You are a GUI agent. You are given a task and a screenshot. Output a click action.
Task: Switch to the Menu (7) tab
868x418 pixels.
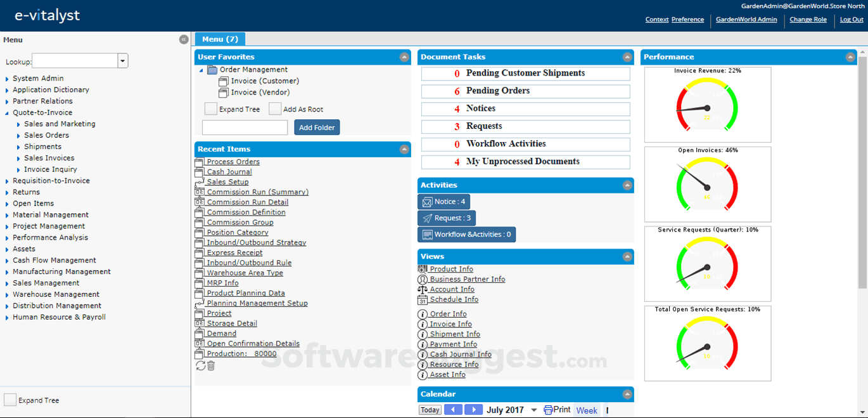point(220,39)
